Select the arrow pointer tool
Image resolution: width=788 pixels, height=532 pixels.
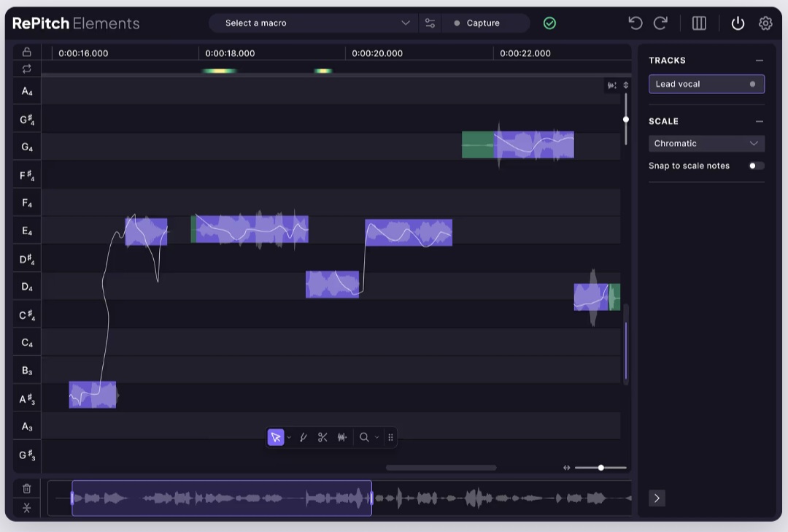276,437
